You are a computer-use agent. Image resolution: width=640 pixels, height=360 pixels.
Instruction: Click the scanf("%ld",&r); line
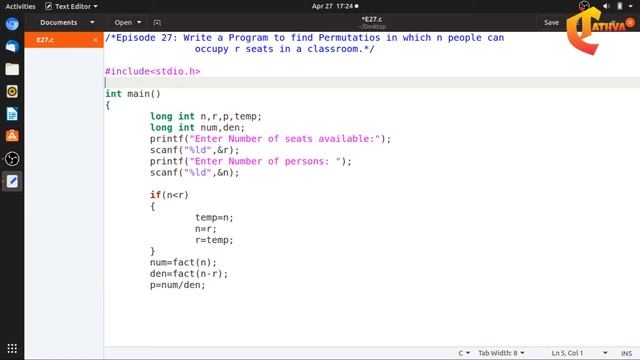point(195,150)
